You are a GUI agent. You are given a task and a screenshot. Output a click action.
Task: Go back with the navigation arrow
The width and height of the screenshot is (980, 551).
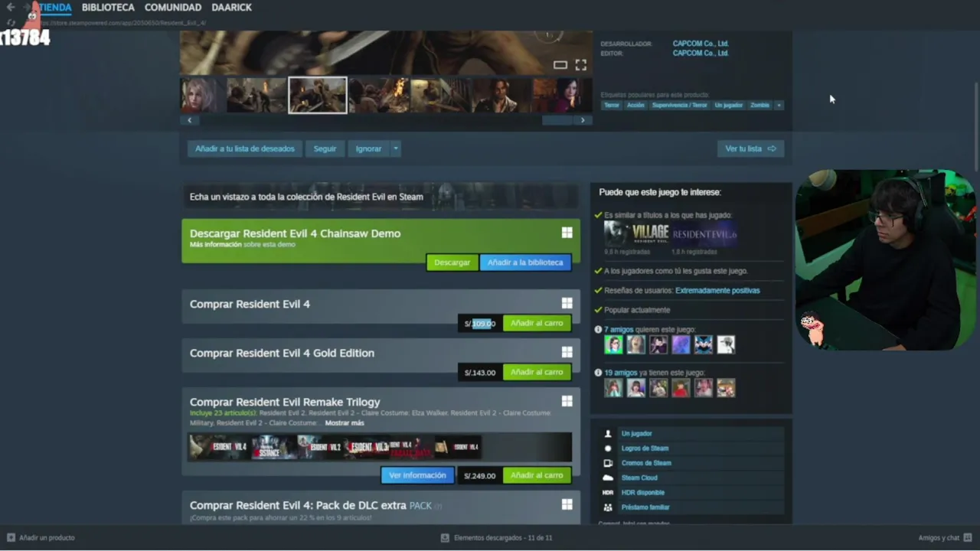[x=11, y=7]
